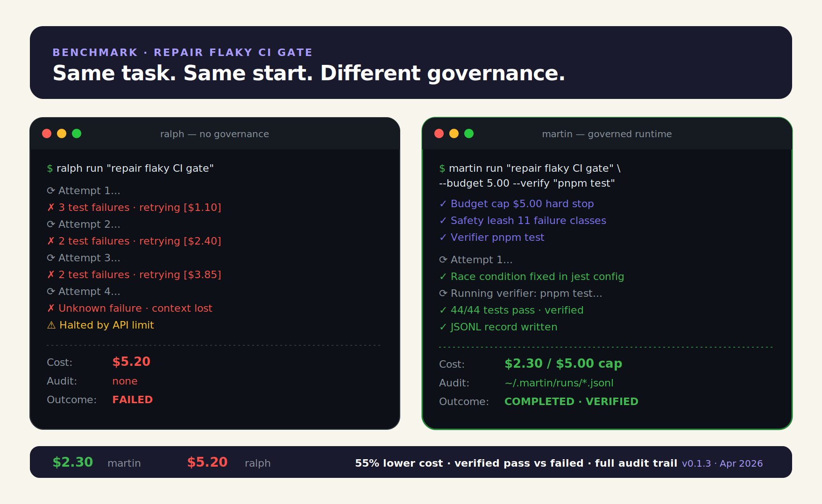Image resolution: width=822 pixels, height=504 pixels.
Task: Click the "Attempt 3..." line
Action: tap(84, 258)
